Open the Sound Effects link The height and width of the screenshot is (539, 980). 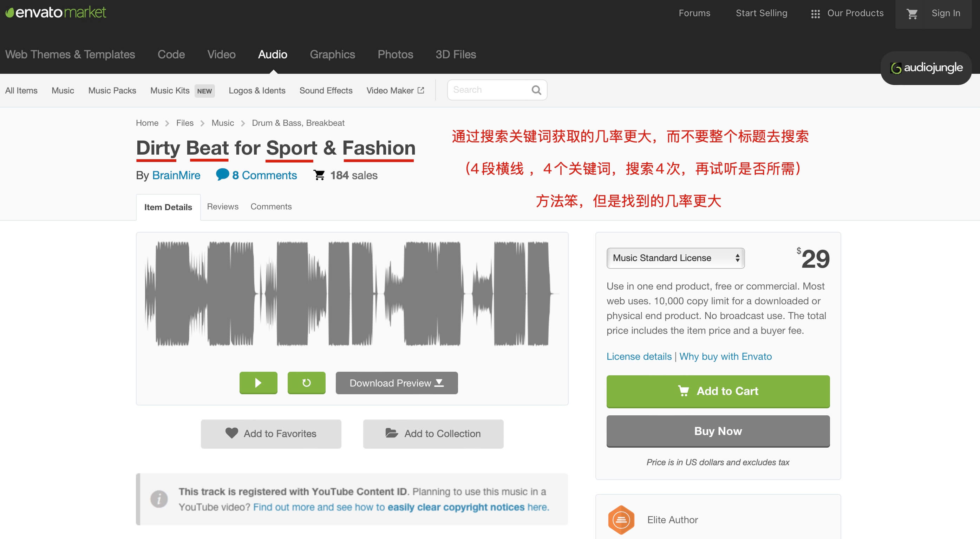click(326, 91)
